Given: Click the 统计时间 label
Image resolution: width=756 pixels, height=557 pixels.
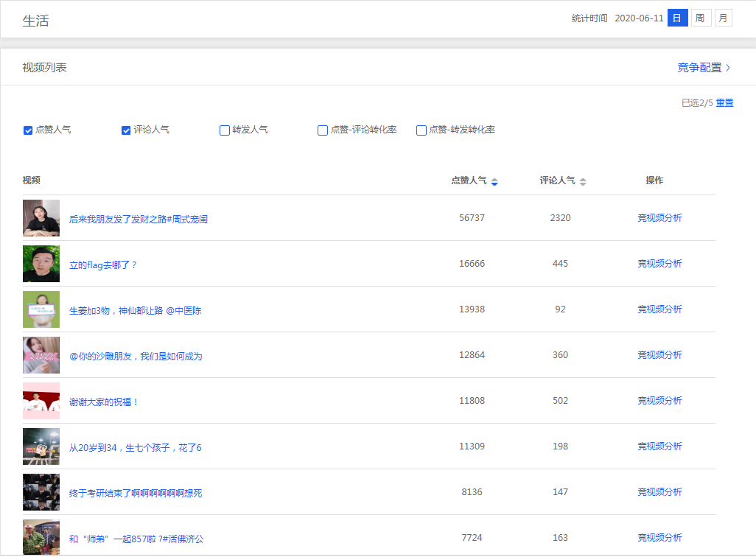Looking at the screenshot, I should pyautogui.click(x=589, y=18).
